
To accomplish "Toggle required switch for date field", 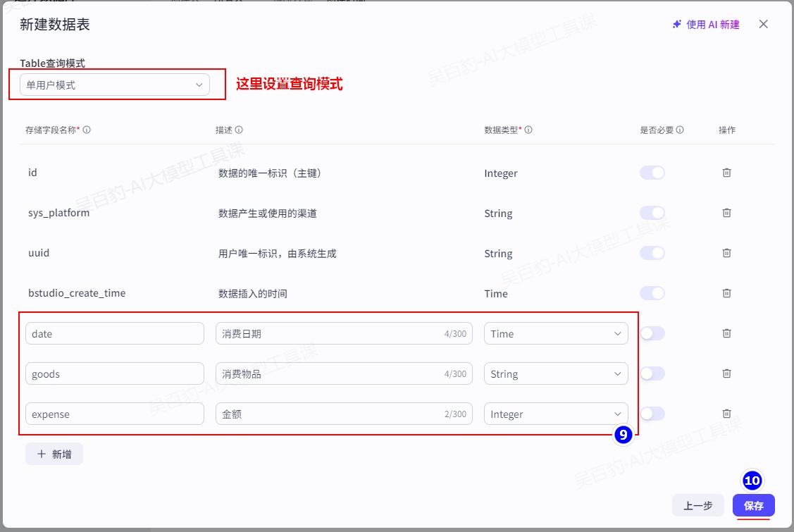I will 652,333.
